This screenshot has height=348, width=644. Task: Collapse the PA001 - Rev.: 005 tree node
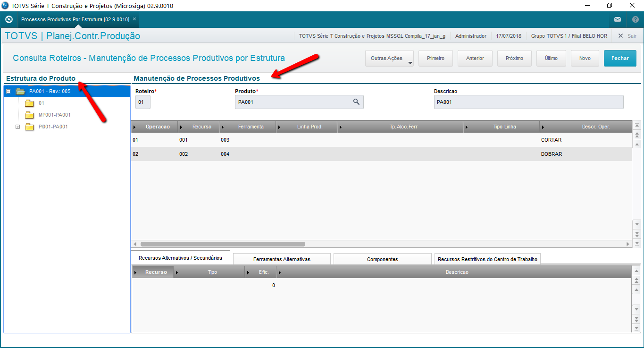(8, 91)
